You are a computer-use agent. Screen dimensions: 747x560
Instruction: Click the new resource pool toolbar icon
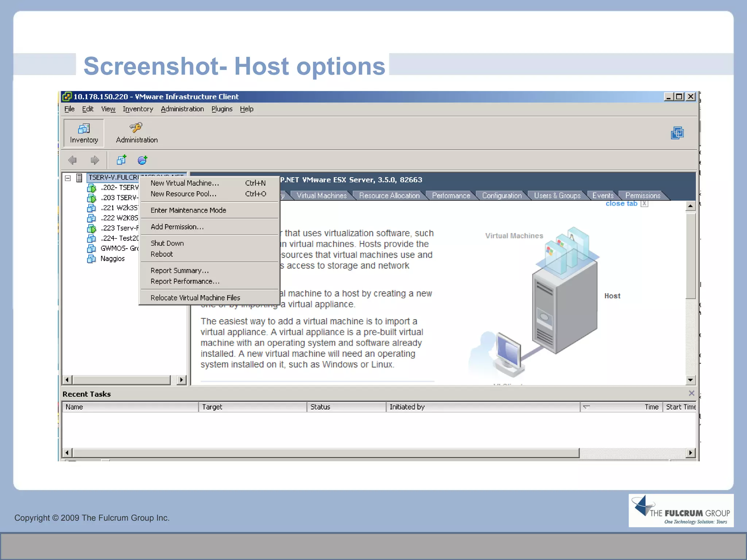pyautogui.click(x=142, y=160)
